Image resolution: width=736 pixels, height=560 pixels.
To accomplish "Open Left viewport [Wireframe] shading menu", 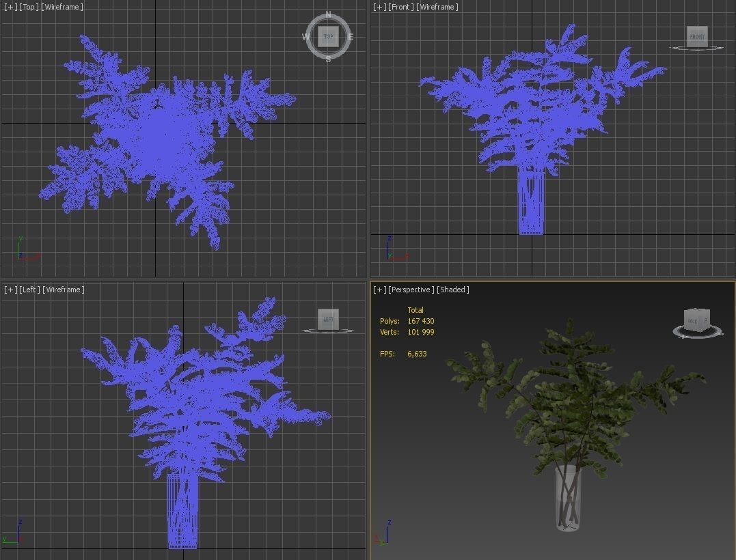I will [x=64, y=290].
